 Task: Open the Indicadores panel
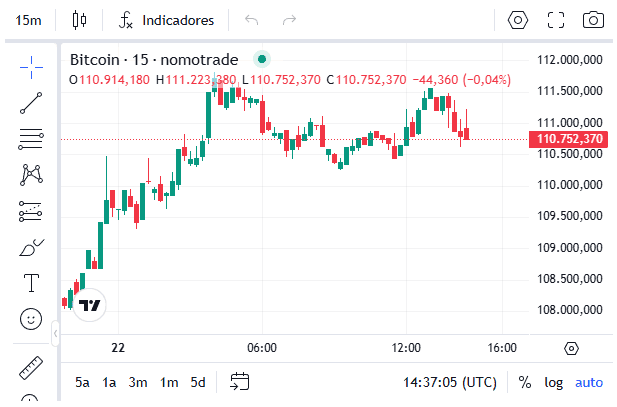click(x=166, y=20)
